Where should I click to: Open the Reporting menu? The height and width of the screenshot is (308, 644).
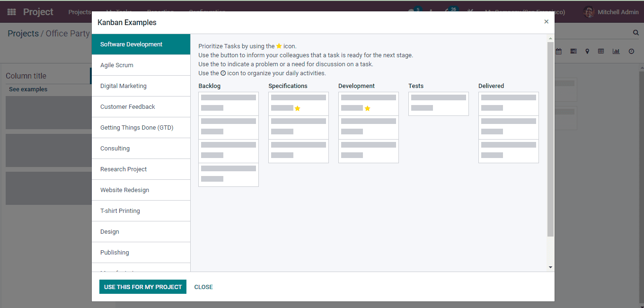coord(160,11)
